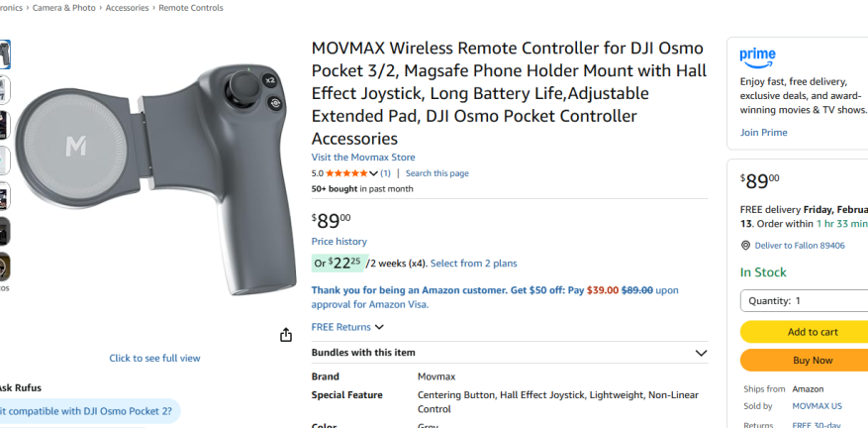Click the location pin delivery icon
868x428 pixels.
click(745, 246)
